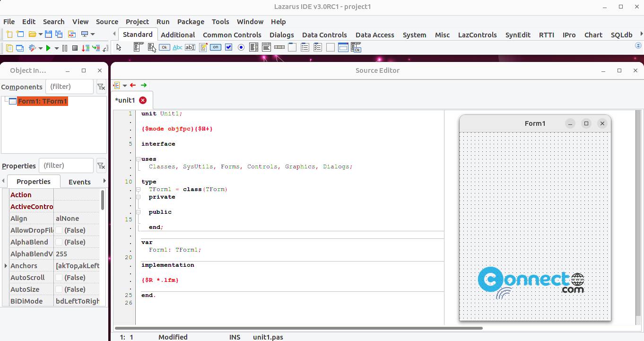Pick the TActionList component from palette
Viewport: 644px width, 341px height.
356,47
